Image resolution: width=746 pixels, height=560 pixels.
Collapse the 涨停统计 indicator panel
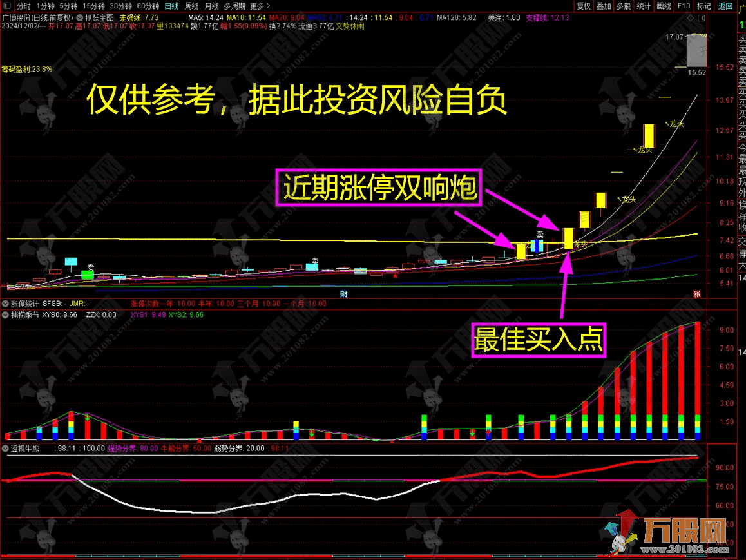(5, 304)
